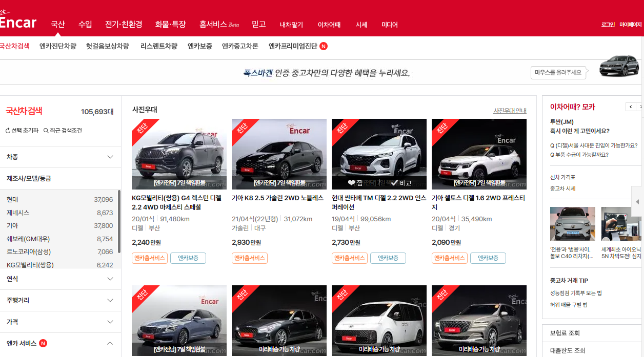Viewport: 644px width, 357px height.
Task: Click the 마우스를 올려주세요 button
Action: pyautogui.click(x=558, y=73)
